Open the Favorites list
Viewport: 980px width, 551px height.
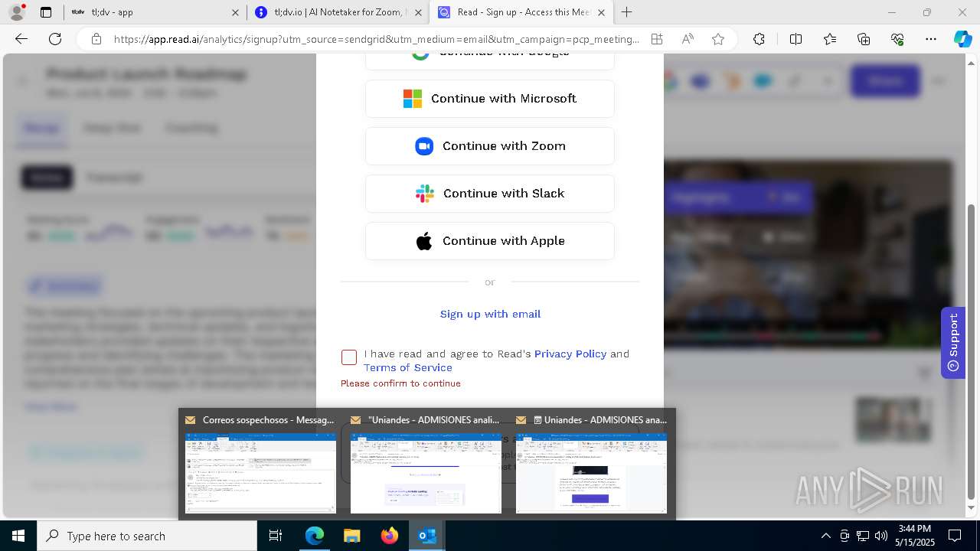[x=830, y=39]
